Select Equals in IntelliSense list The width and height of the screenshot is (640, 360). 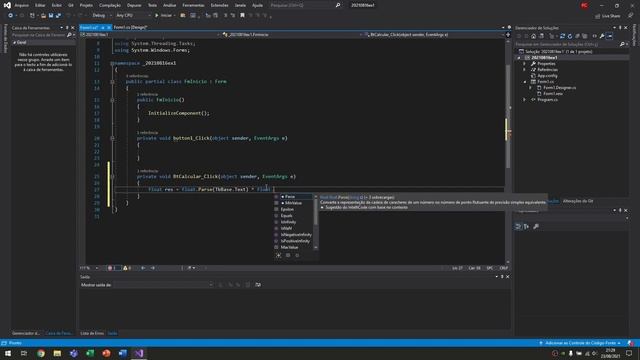click(293, 216)
